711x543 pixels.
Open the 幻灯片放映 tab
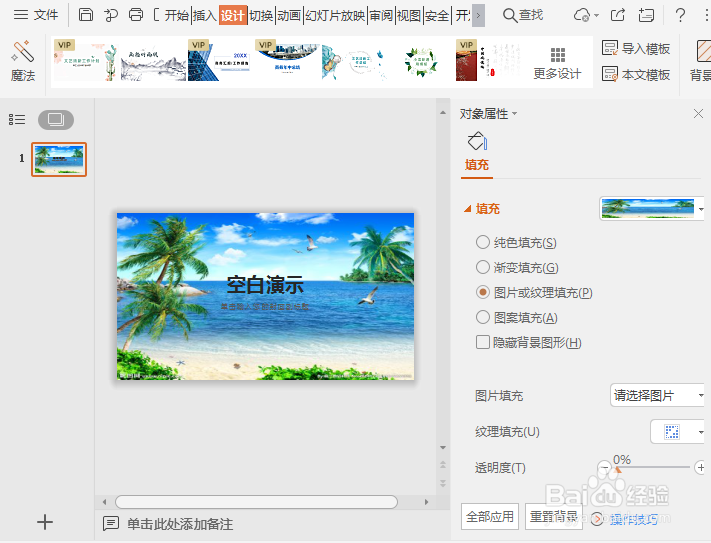point(335,15)
